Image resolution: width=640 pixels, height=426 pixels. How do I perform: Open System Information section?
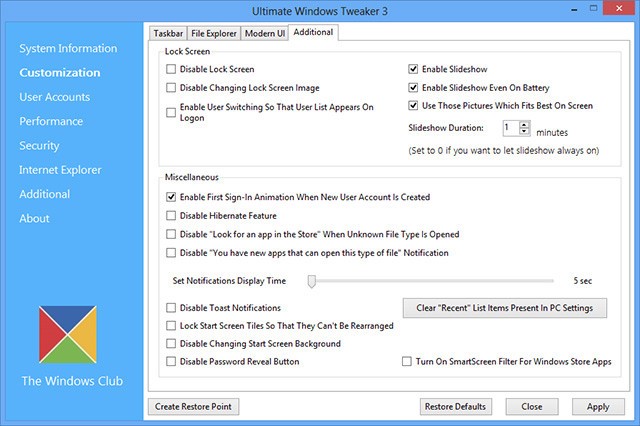pyautogui.click(x=68, y=48)
